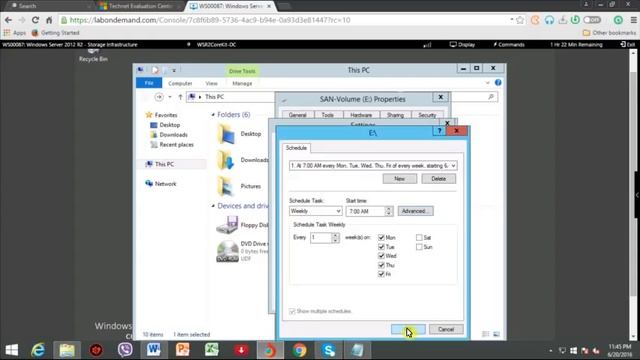
Task: Open Internet Explorer from the taskbar
Action: click(x=38, y=350)
